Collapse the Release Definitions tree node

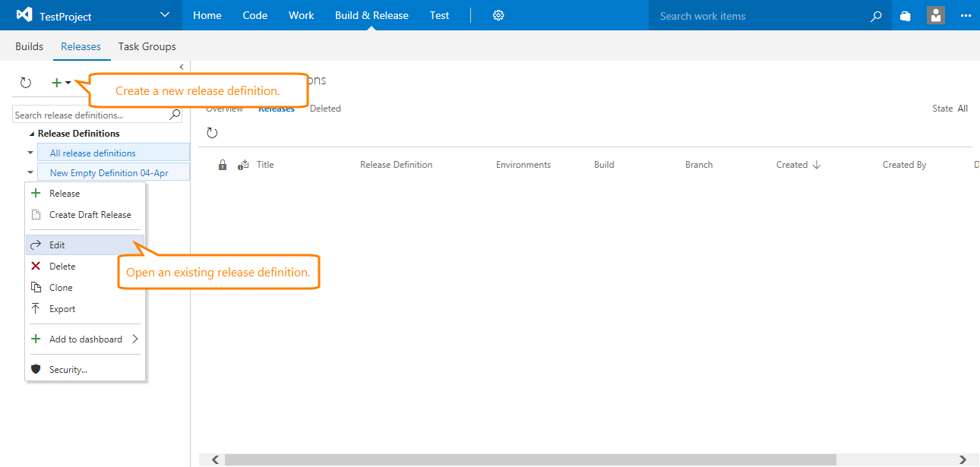point(32,134)
